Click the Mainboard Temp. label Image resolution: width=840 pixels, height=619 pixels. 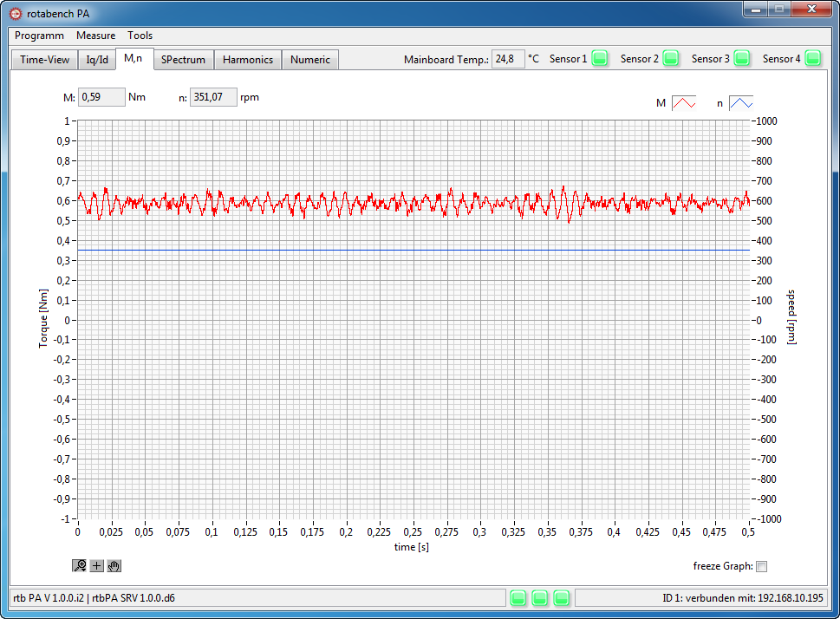click(x=446, y=60)
